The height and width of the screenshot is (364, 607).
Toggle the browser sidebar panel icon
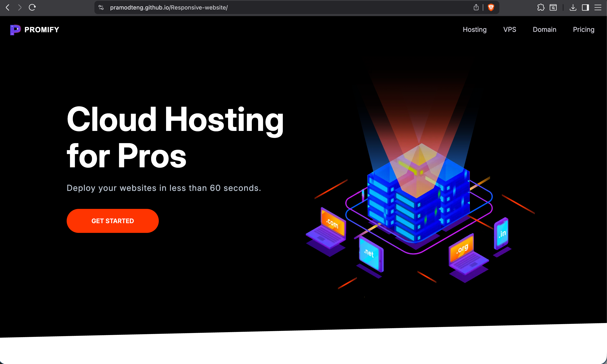point(585,7)
